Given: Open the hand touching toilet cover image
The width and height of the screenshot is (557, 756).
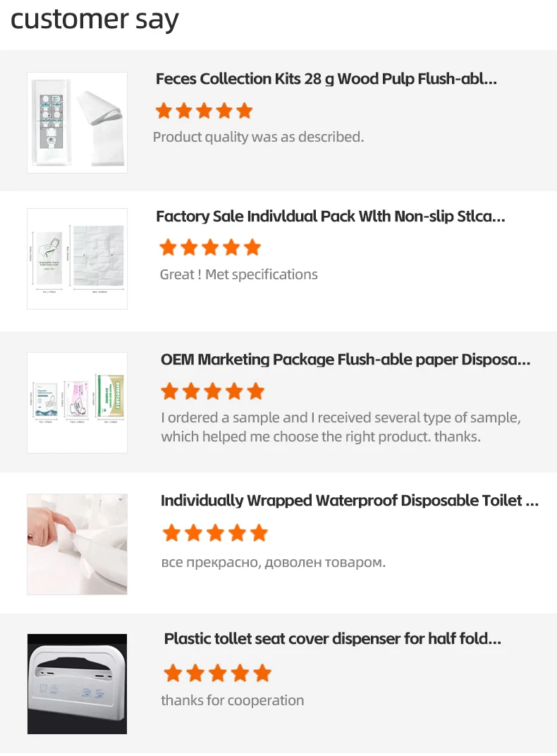Looking at the screenshot, I should click(x=77, y=544).
